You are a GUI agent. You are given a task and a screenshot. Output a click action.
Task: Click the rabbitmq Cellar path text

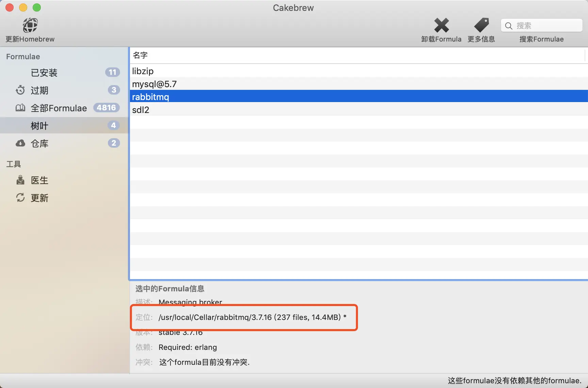point(252,317)
